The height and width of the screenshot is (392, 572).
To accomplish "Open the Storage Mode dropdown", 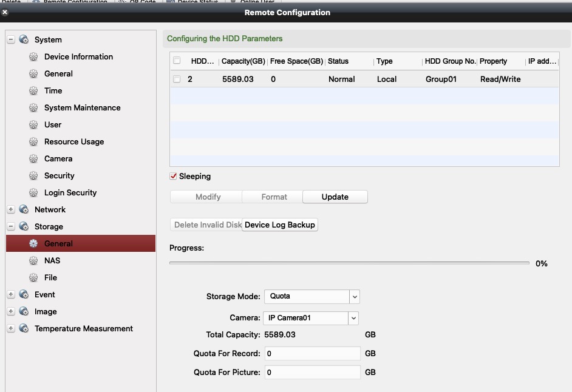I will tap(355, 297).
